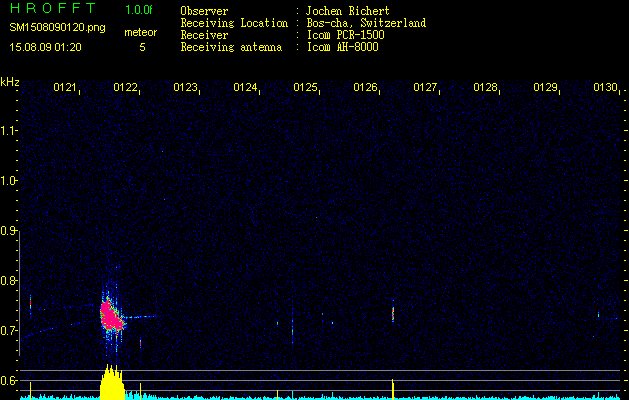
Task: Select the 0127 time marker
Action: [x=425, y=87]
